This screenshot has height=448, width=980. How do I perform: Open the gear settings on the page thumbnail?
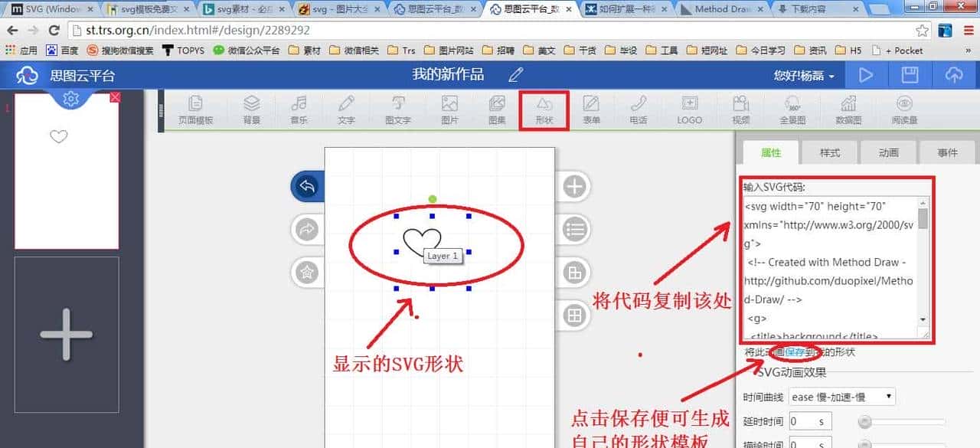click(71, 98)
